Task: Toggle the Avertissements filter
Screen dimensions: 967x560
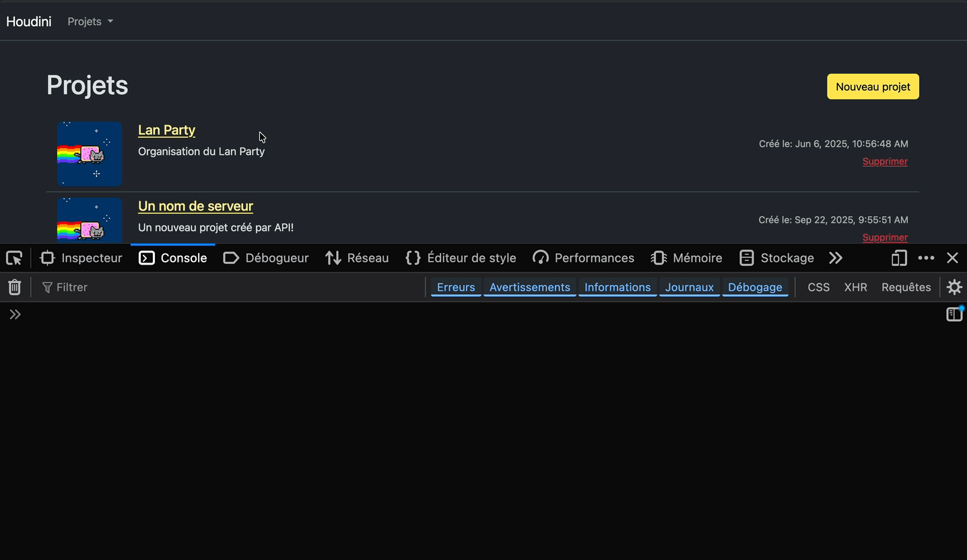Action: (529, 287)
